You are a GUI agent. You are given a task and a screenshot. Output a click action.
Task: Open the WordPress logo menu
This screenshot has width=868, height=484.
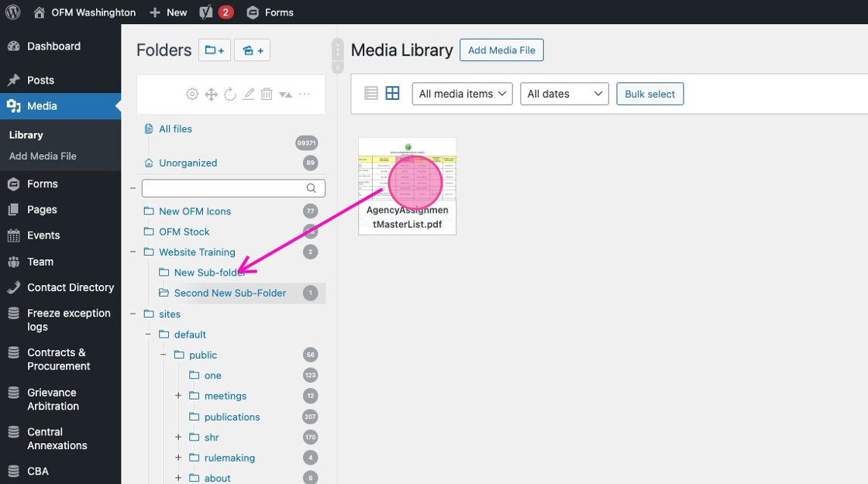[12, 12]
